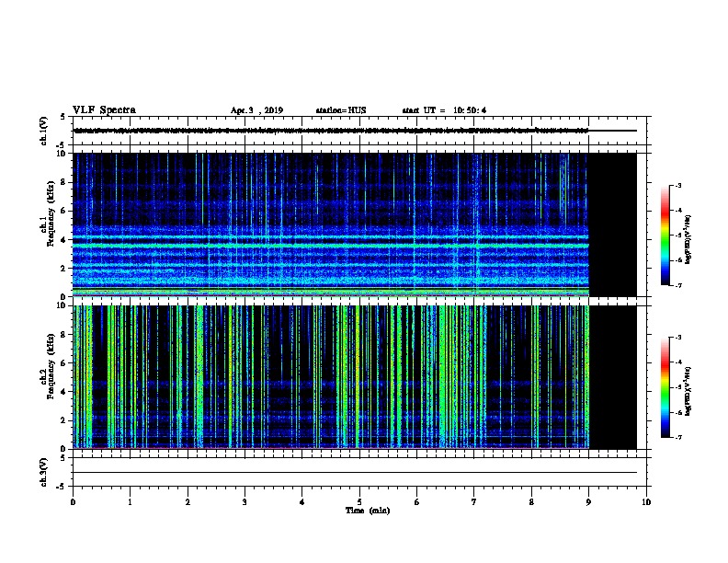Viewport: 728px width, 563px height.
Task: Click tick label "3" on the Time axis
Action: [x=245, y=502]
